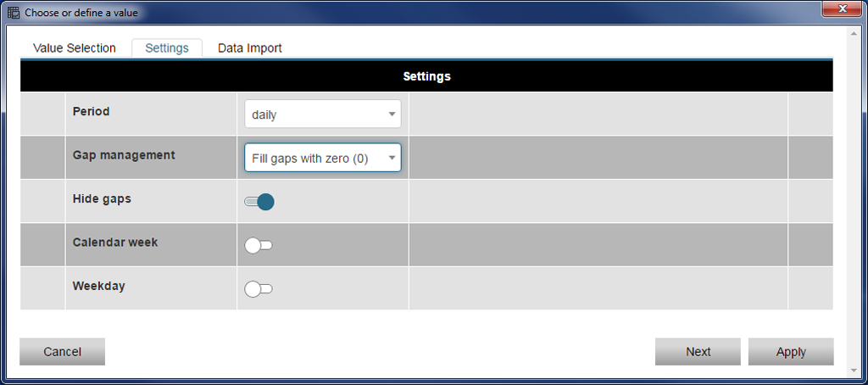This screenshot has width=868, height=385.
Task: Click the Period row label
Action: click(92, 111)
